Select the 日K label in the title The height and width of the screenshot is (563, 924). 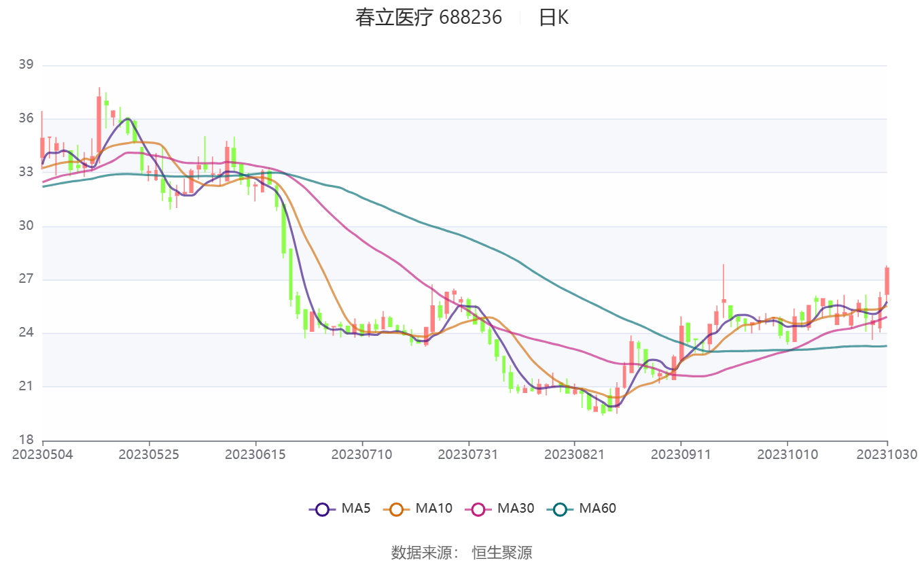point(554,18)
